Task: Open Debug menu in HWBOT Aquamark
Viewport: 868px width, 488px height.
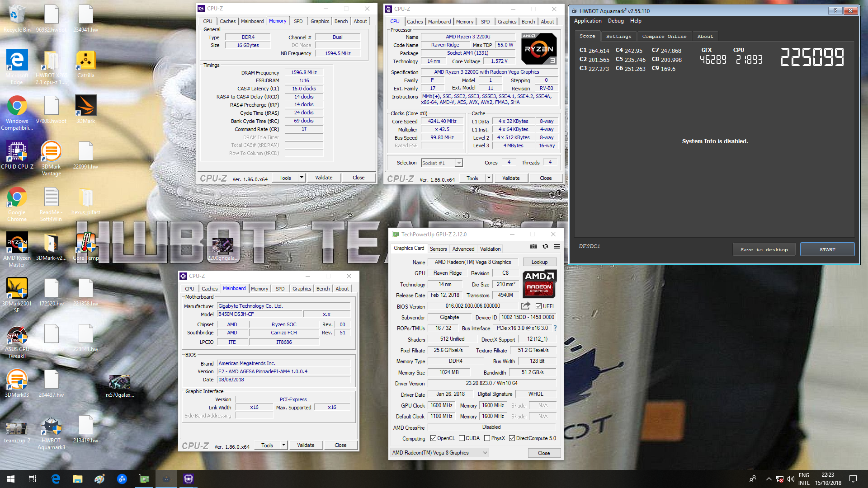Action: [615, 21]
